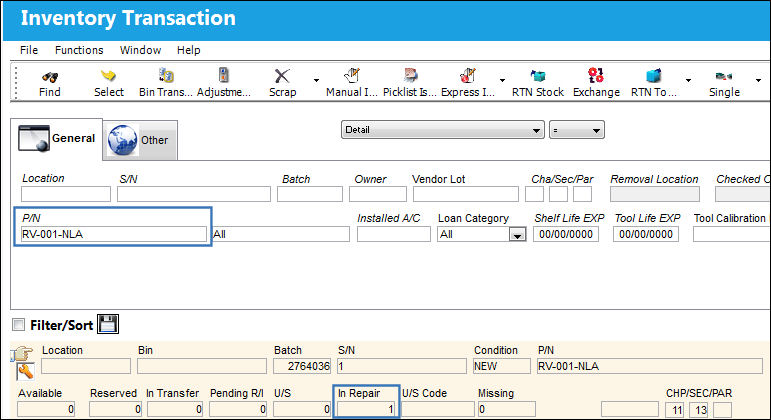771x420 pixels.
Task: Click the Reserved quantity field
Action: 115,409
